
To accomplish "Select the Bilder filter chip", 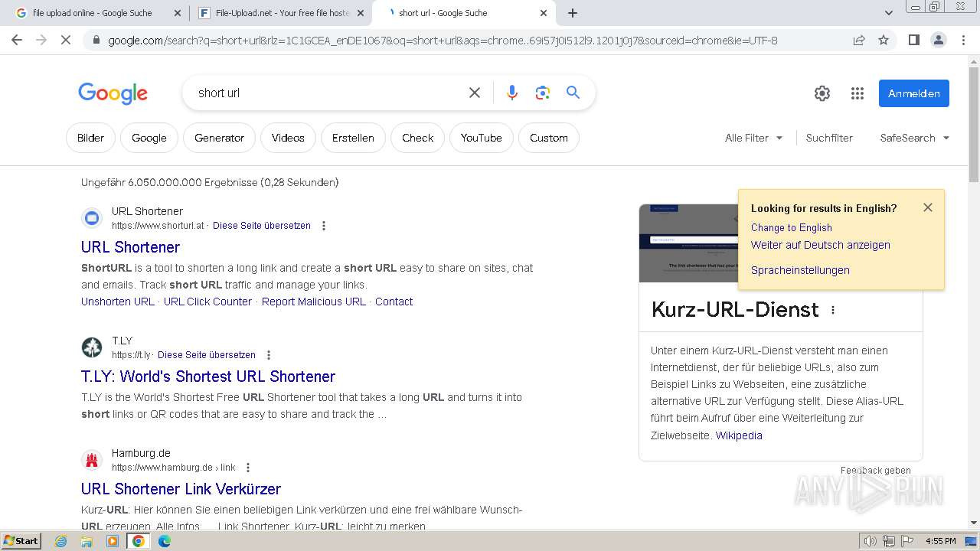I will [x=90, y=138].
